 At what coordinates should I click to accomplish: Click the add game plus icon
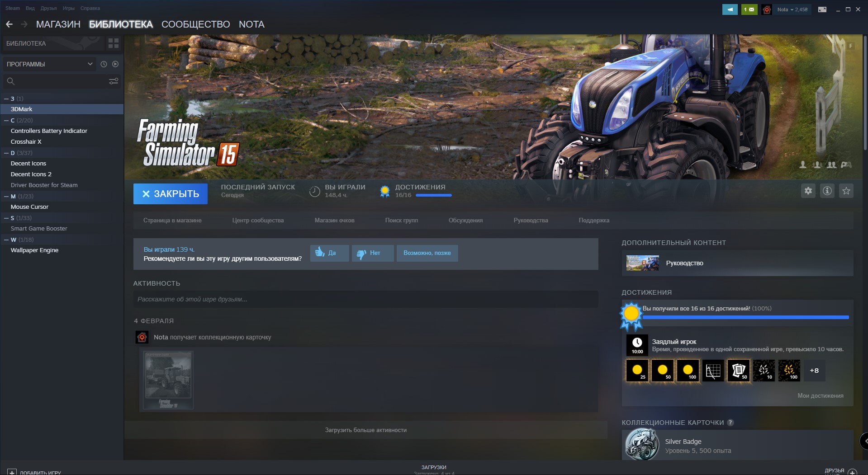click(12, 472)
